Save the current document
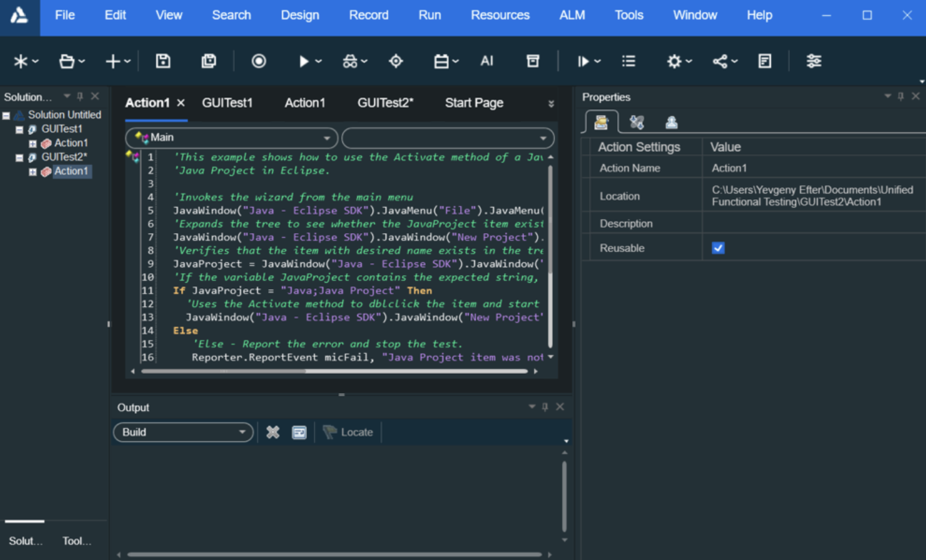The width and height of the screenshot is (926, 560). pos(163,61)
